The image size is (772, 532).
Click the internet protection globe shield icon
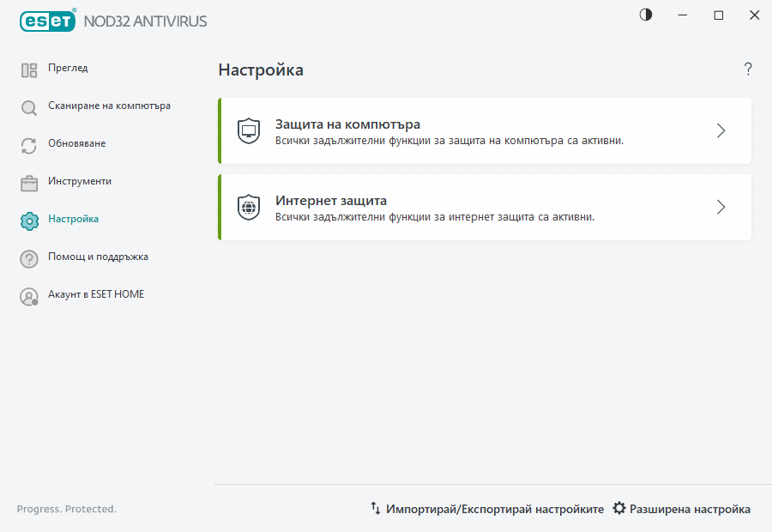point(248,207)
